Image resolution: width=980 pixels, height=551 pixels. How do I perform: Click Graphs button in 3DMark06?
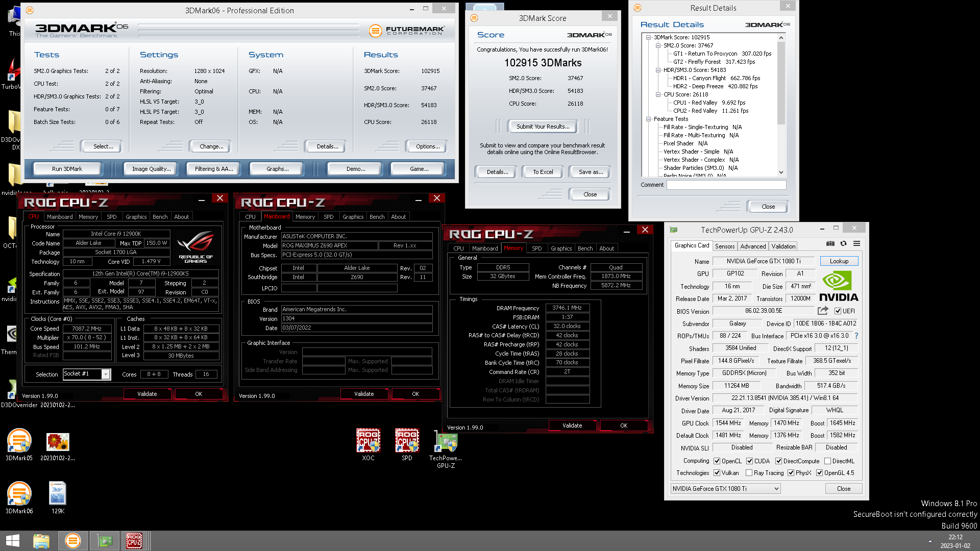277,169
